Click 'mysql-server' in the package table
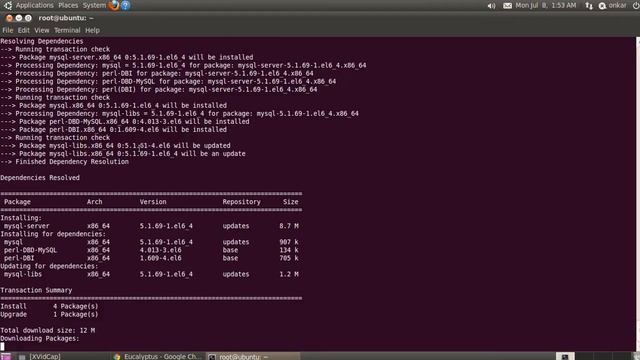Image resolution: width=640 pixels, height=360 pixels. 27,226
